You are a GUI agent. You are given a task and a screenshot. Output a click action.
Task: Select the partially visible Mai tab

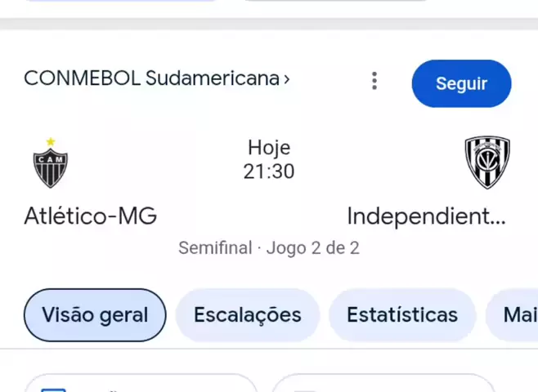pyautogui.click(x=515, y=315)
